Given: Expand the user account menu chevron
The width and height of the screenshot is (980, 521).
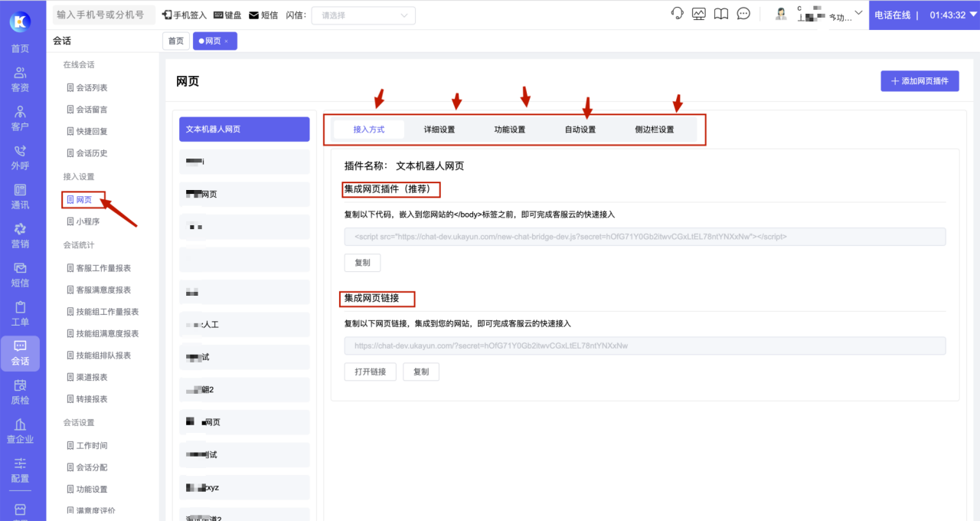Looking at the screenshot, I should 858,13.
